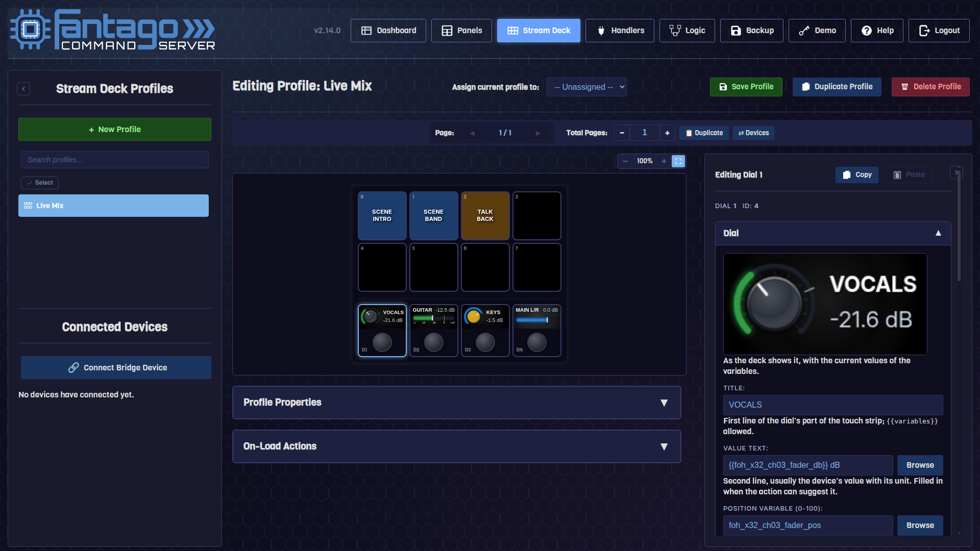The width and height of the screenshot is (980, 551).
Task: Select the VOCALS dial D1
Action: click(382, 331)
